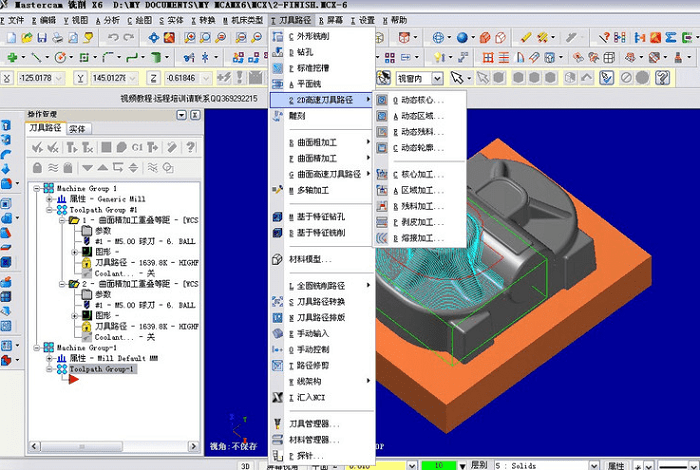Click the blue Sigma statistics icon
700x470 pixels.
pos(671,38)
